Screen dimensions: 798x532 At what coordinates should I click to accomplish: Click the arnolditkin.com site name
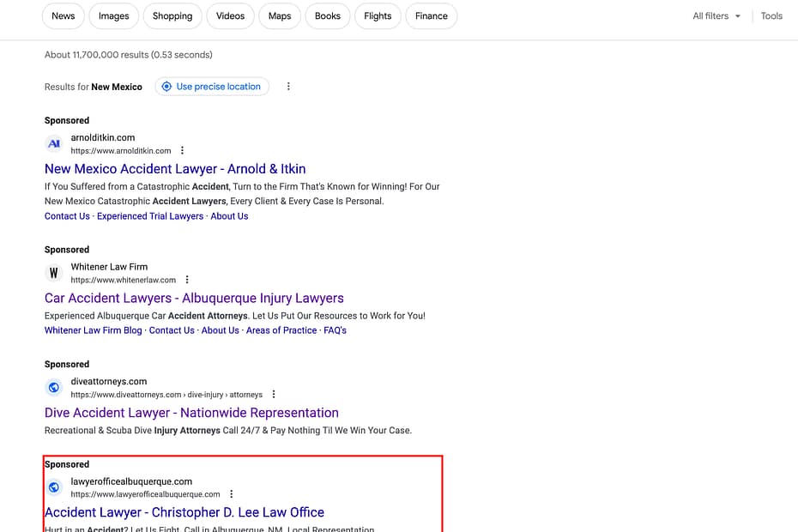(103, 137)
